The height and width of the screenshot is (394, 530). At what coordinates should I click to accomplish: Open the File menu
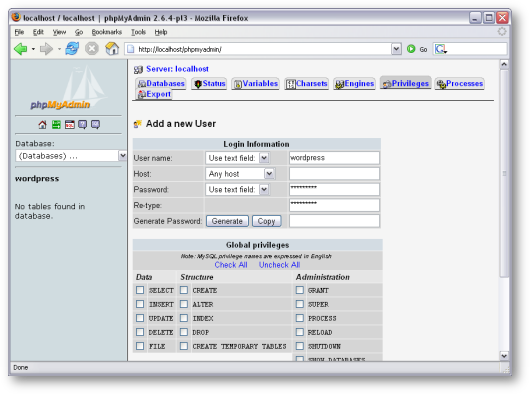[19, 32]
